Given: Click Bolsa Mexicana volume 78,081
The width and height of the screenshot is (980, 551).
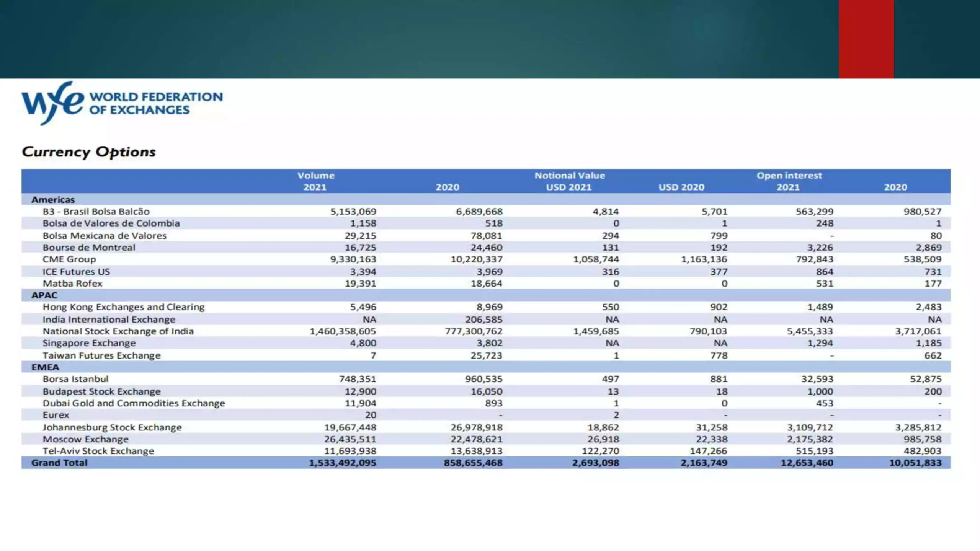Looking at the screenshot, I should click(x=486, y=236).
